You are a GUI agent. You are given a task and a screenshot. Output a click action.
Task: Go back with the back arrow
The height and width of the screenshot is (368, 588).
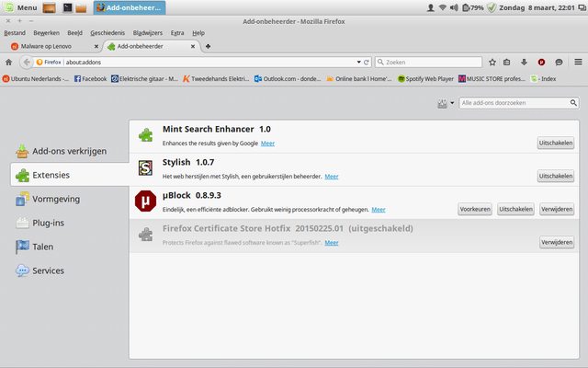point(27,63)
